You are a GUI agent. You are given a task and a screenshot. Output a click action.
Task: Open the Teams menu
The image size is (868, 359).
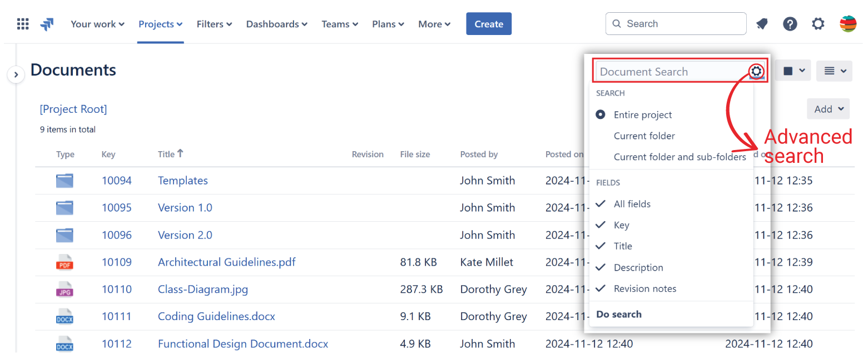(x=339, y=24)
